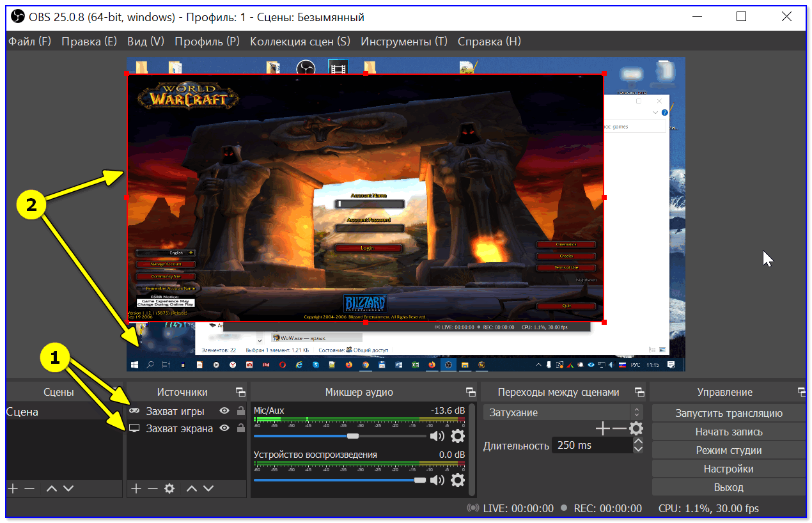Move the selected source down in Источники

208,488
